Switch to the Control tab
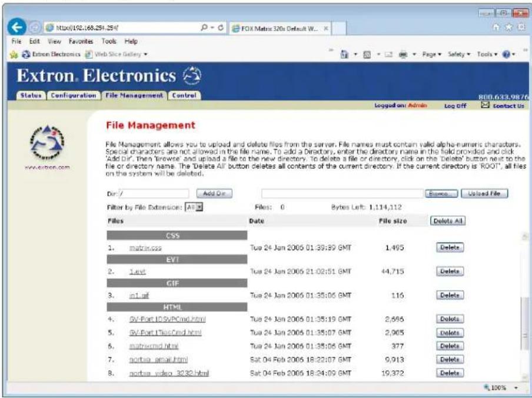Screen dimensions: 532x398 coord(184,95)
